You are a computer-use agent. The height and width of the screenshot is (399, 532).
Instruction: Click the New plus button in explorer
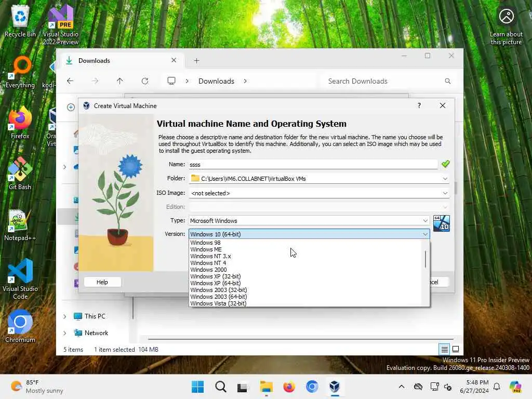[71, 107]
